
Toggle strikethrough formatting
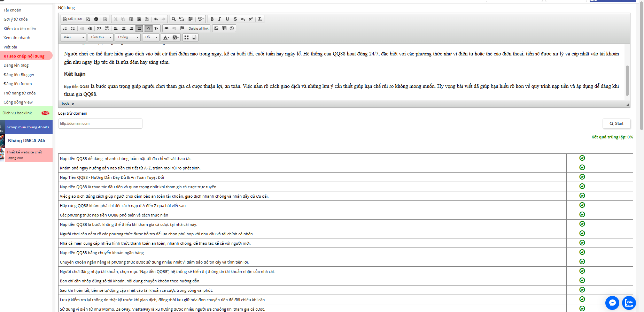(x=235, y=19)
